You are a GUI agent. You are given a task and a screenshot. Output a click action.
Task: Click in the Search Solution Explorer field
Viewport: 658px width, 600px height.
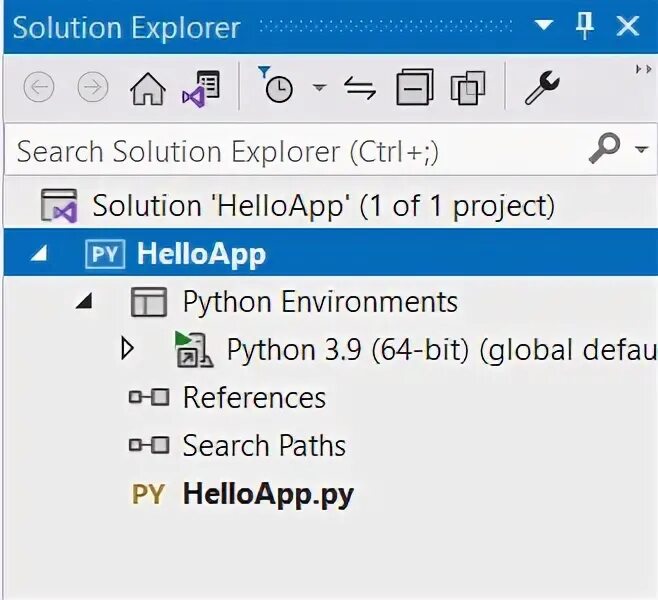[290, 151]
